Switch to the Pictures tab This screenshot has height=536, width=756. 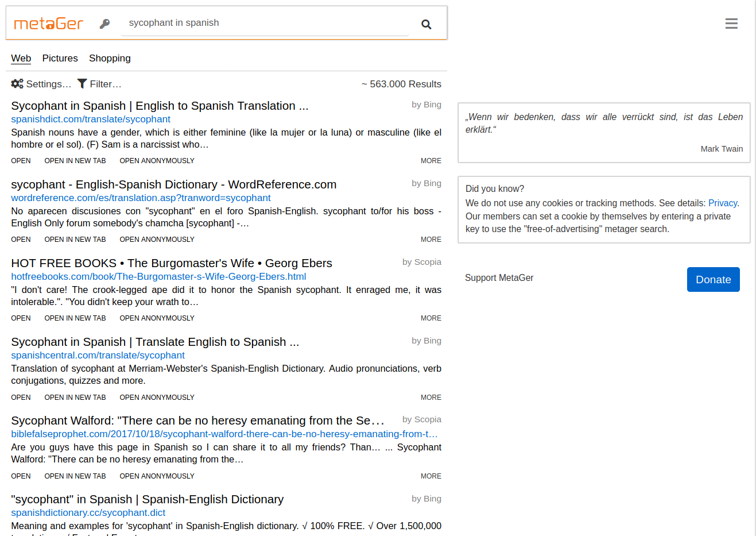[x=60, y=58]
